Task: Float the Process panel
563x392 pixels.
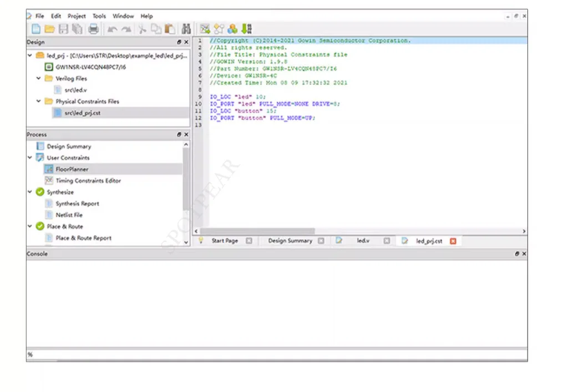Action: [x=179, y=134]
